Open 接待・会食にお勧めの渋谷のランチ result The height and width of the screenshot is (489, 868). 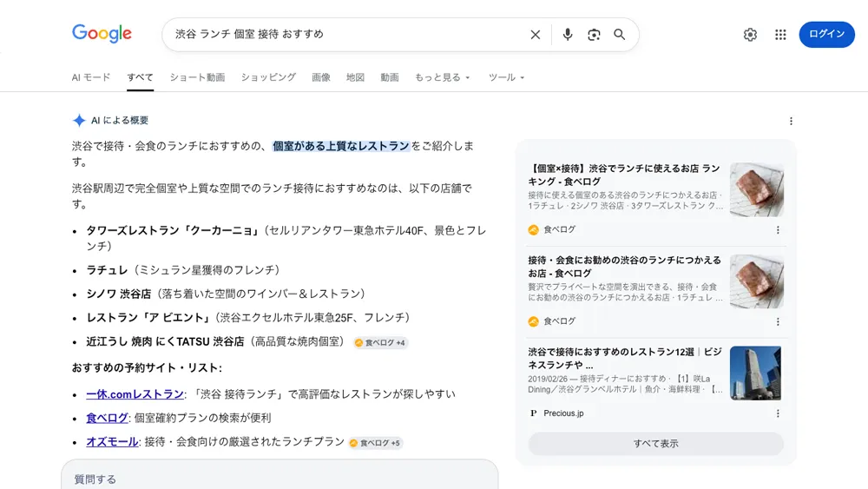pyautogui.click(x=624, y=267)
